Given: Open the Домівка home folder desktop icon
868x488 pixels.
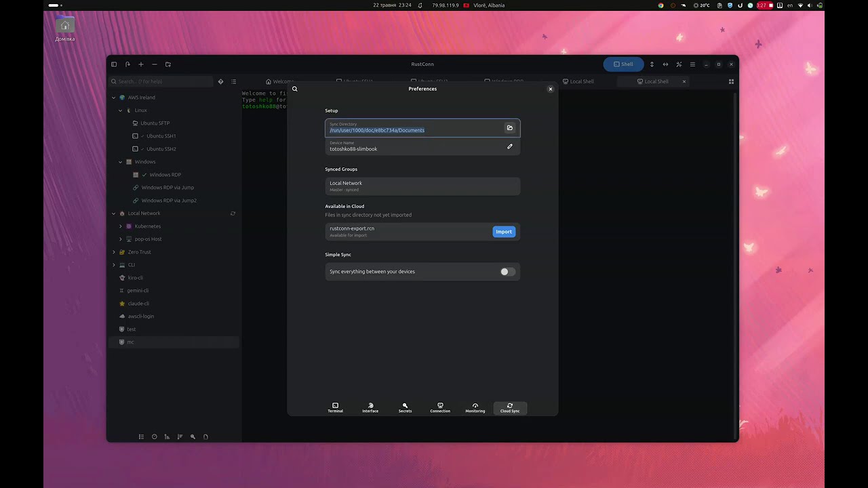Looking at the screenshot, I should coord(65,29).
